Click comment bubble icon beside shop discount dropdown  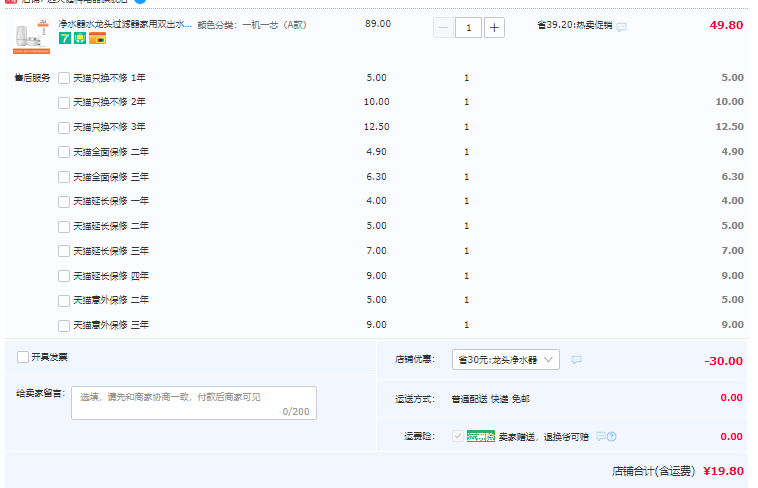click(x=576, y=360)
